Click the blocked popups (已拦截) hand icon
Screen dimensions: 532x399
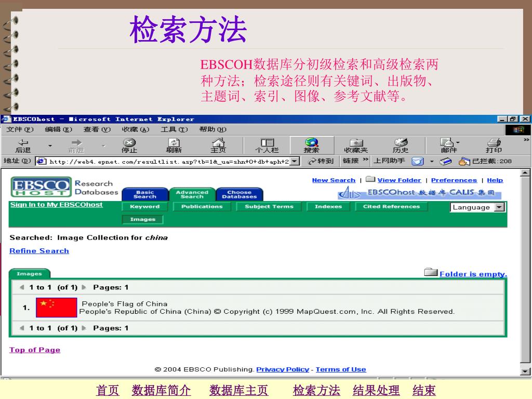464,162
